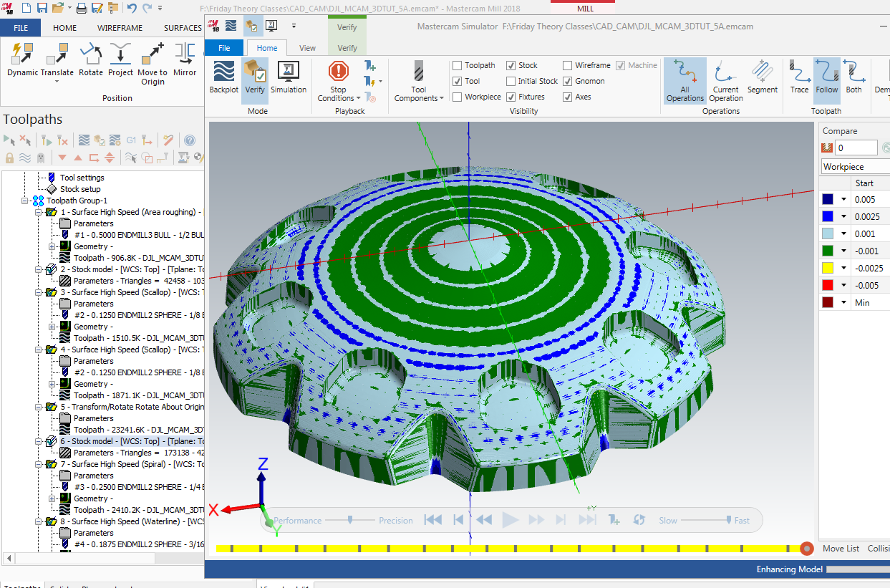
Task: Set toolpath display to Trace
Action: tap(799, 77)
